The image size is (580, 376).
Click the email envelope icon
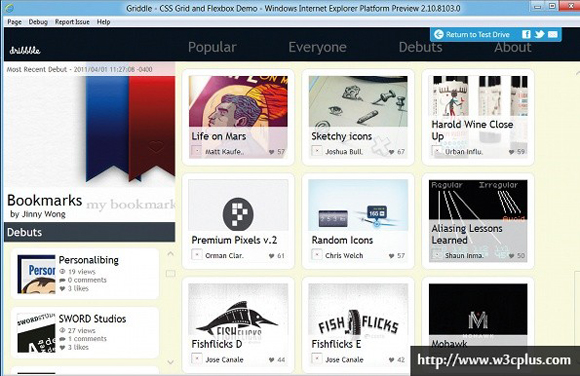(x=553, y=34)
